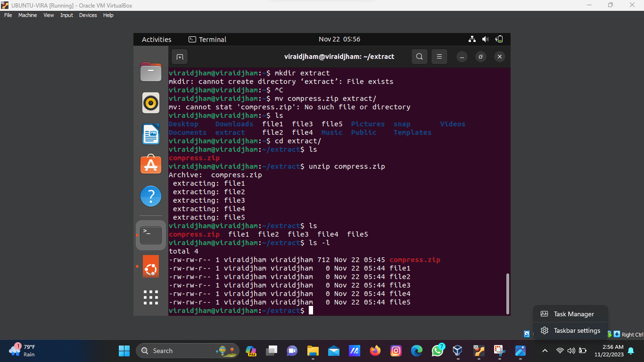Click the 'mkdir extract' command text
This screenshot has height=362, width=644.
coord(302,73)
